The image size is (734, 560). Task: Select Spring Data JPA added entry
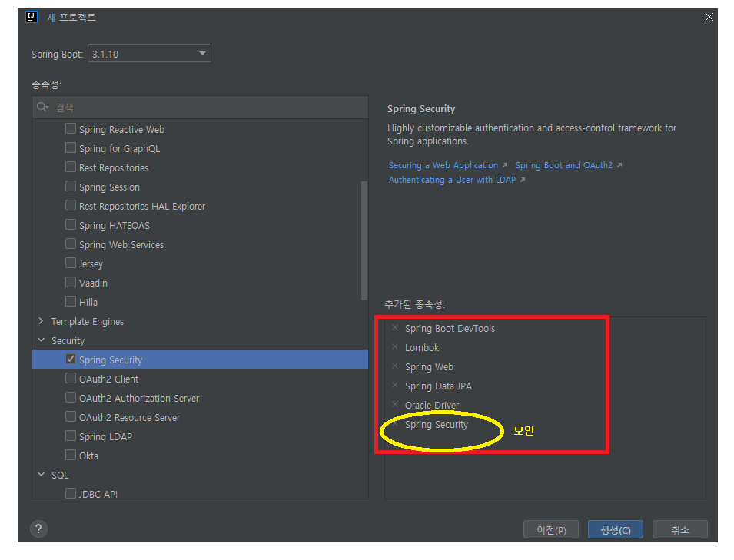(438, 386)
